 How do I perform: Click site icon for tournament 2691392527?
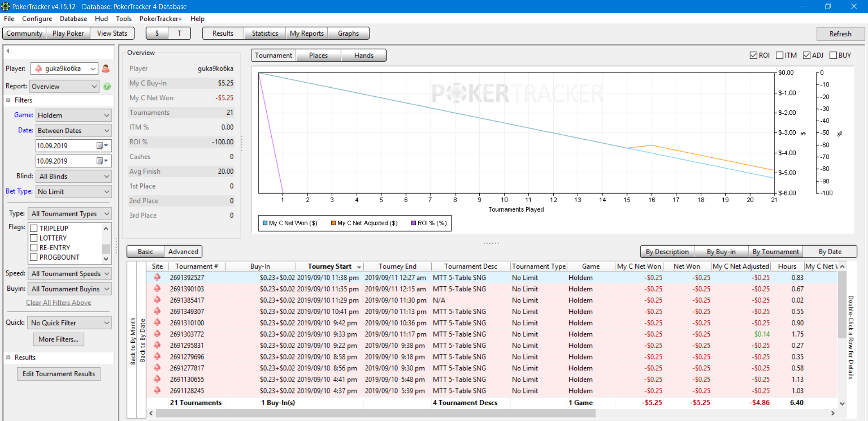157,277
